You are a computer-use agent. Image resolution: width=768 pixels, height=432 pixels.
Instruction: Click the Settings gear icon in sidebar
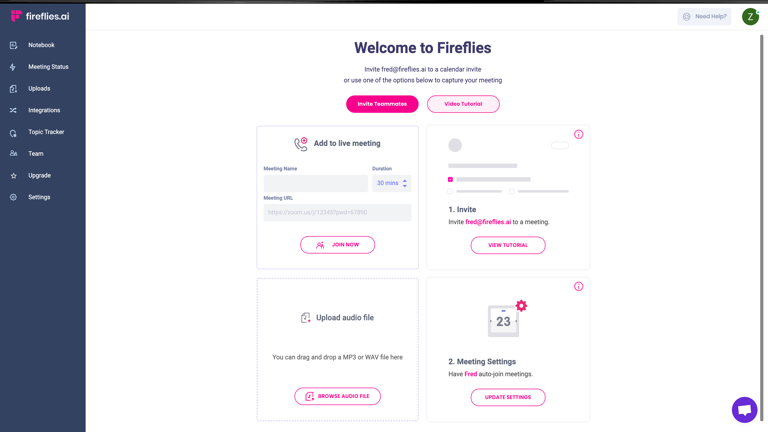click(13, 197)
